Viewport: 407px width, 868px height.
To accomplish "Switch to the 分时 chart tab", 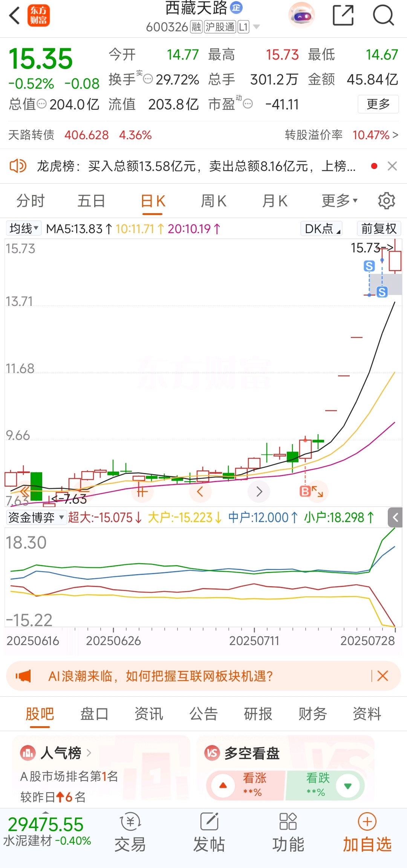I will (x=31, y=201).
